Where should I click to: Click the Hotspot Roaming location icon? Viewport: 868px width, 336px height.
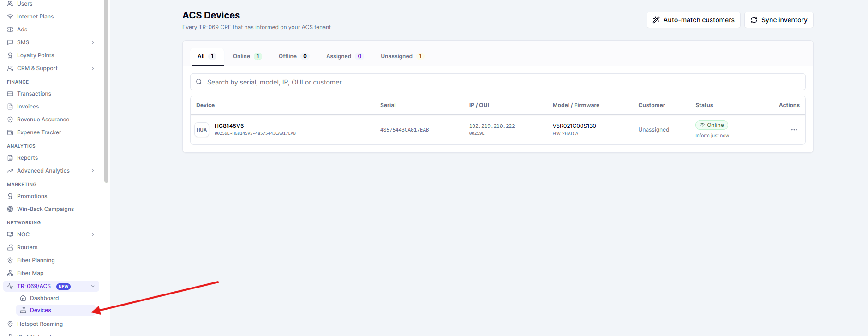pos(10,324)
